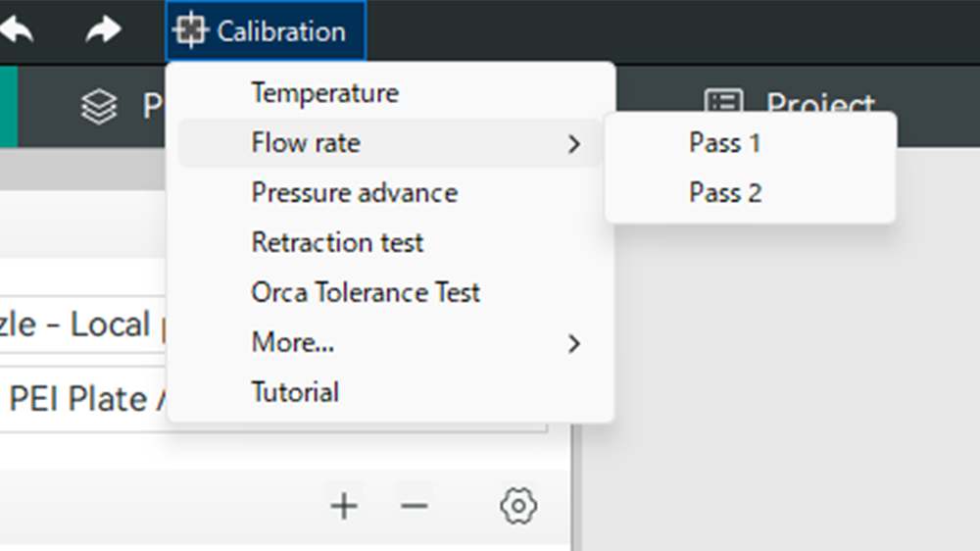Launch the Orca Tolerance Test

[x=366, y=293]
